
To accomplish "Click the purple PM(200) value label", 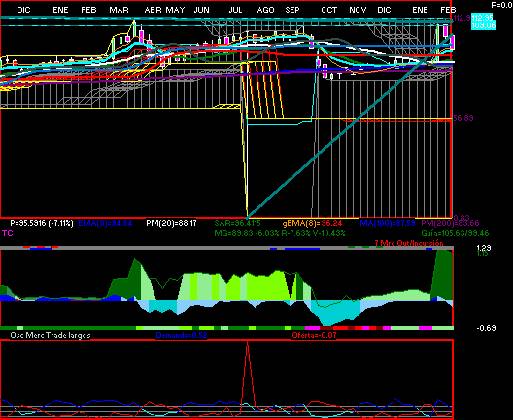I will [x=450, y=223].
